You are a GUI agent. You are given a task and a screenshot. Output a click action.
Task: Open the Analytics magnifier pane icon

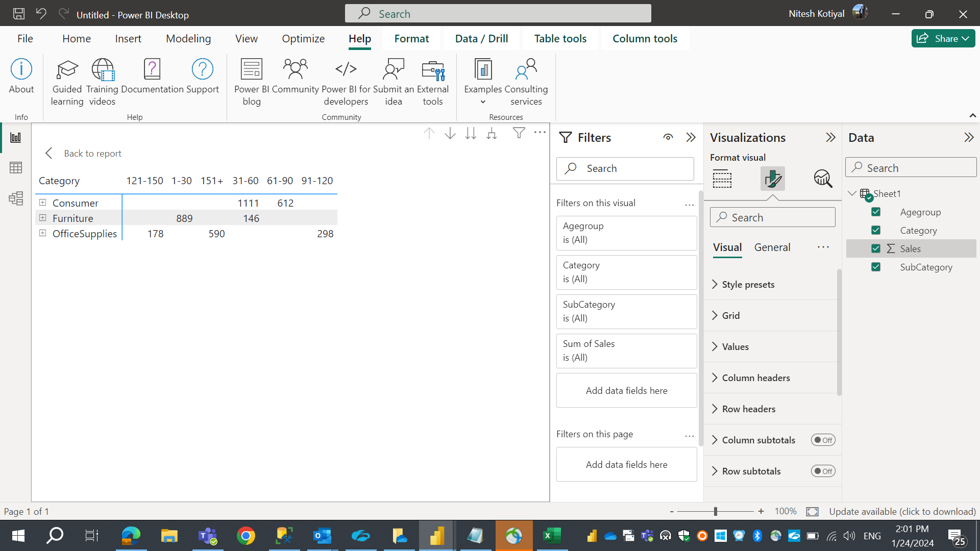coord(823,179)
